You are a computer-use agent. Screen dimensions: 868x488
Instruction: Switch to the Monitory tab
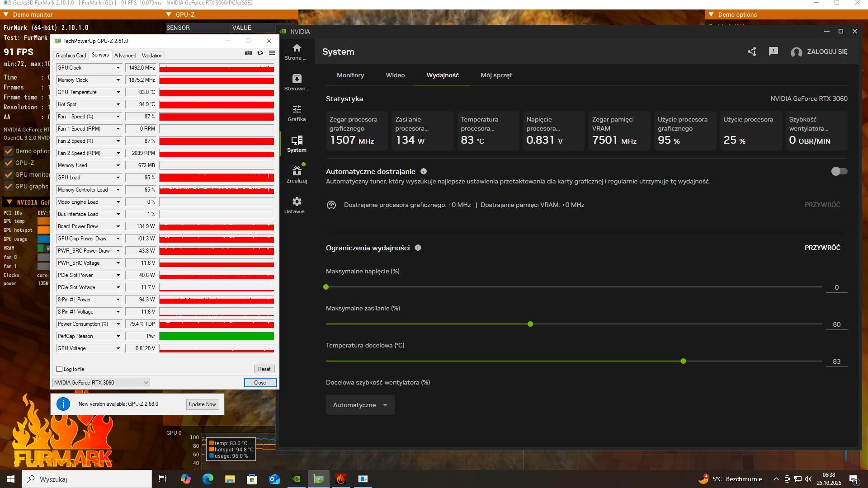[350, 75]
